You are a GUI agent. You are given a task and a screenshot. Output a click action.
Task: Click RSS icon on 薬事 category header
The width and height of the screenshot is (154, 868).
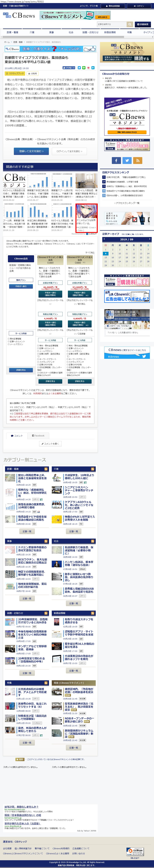click(46, 541)
